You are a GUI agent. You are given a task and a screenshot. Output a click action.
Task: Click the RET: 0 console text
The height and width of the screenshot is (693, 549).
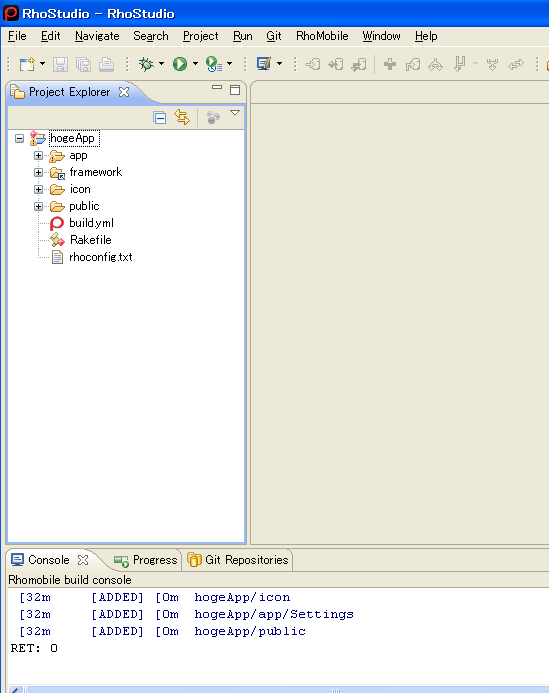34,648
